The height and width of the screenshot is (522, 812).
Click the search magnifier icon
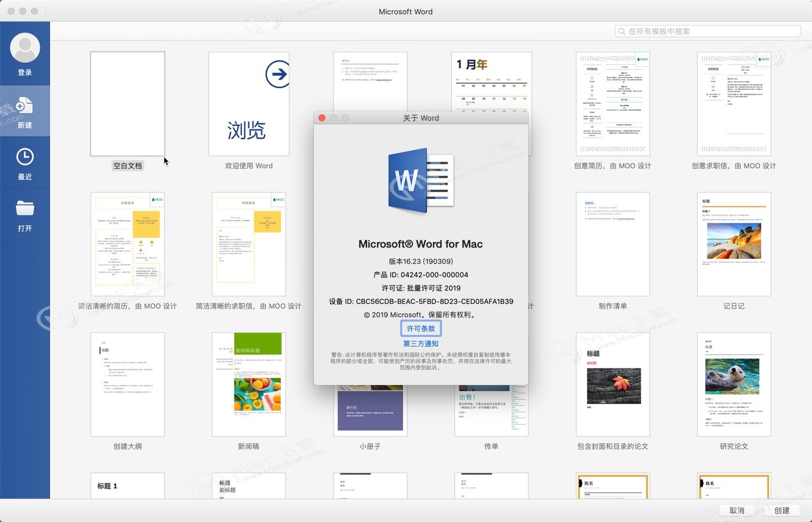coord(622,31)
